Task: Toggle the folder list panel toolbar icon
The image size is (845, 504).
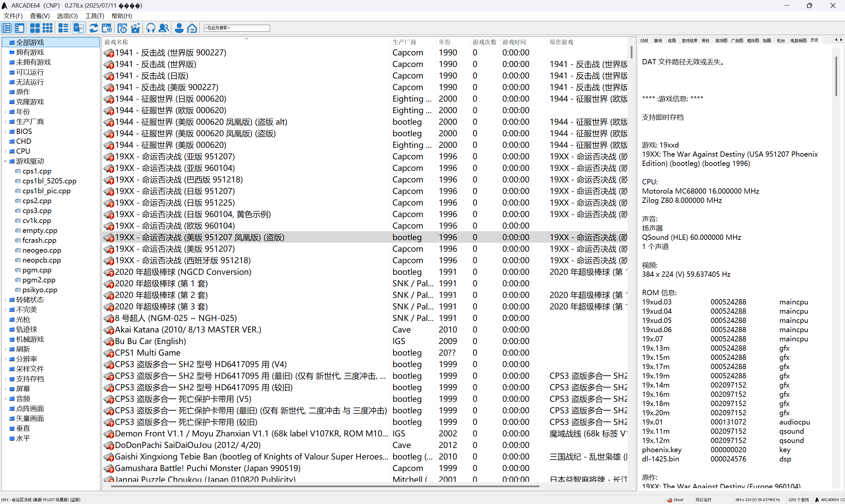Action: 7,28
